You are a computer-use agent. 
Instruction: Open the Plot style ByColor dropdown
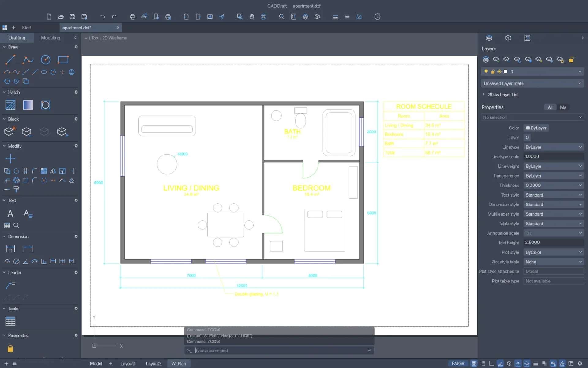pos(554,252)
